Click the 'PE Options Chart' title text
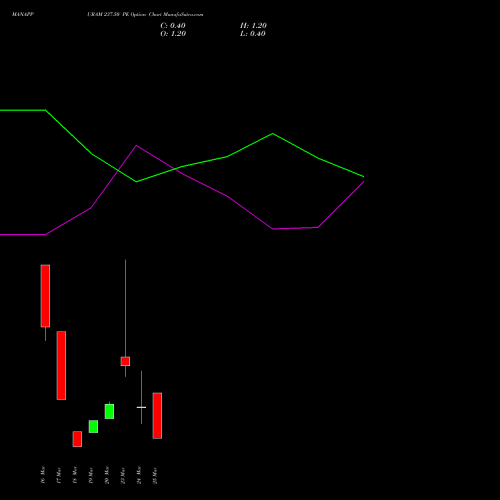This screenshot has height=500, width=500. pyautogui.click(x=142, y=15)
